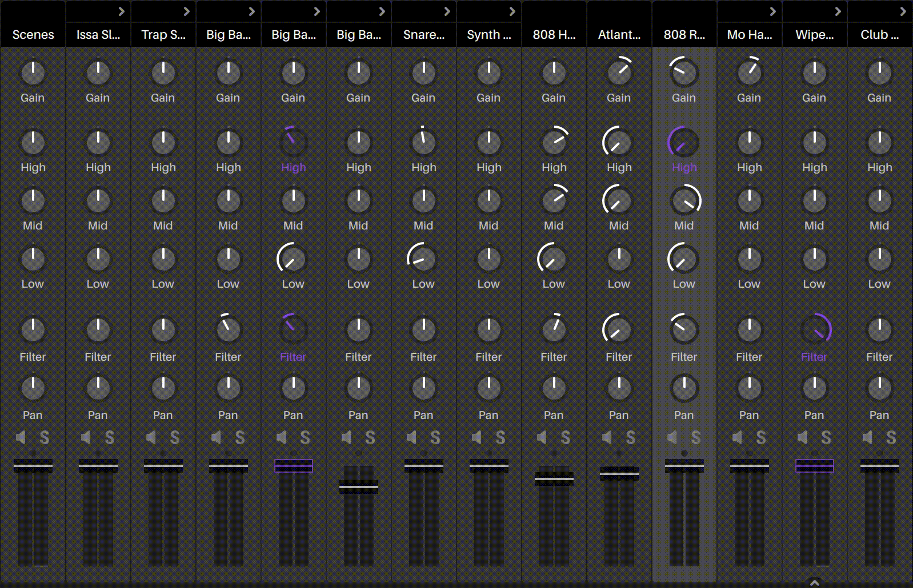Mute the Trap S... channel
Viewport: 913px width, 588px height.
151,438
